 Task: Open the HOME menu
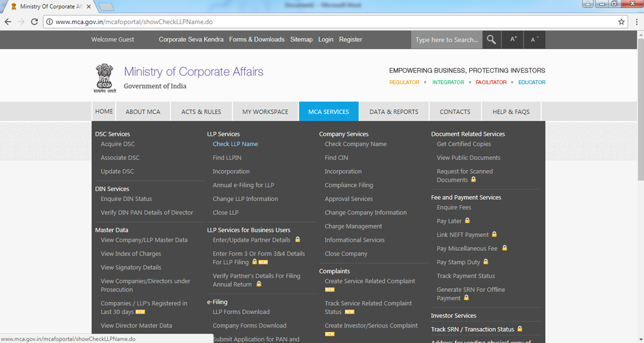(104, 111)
